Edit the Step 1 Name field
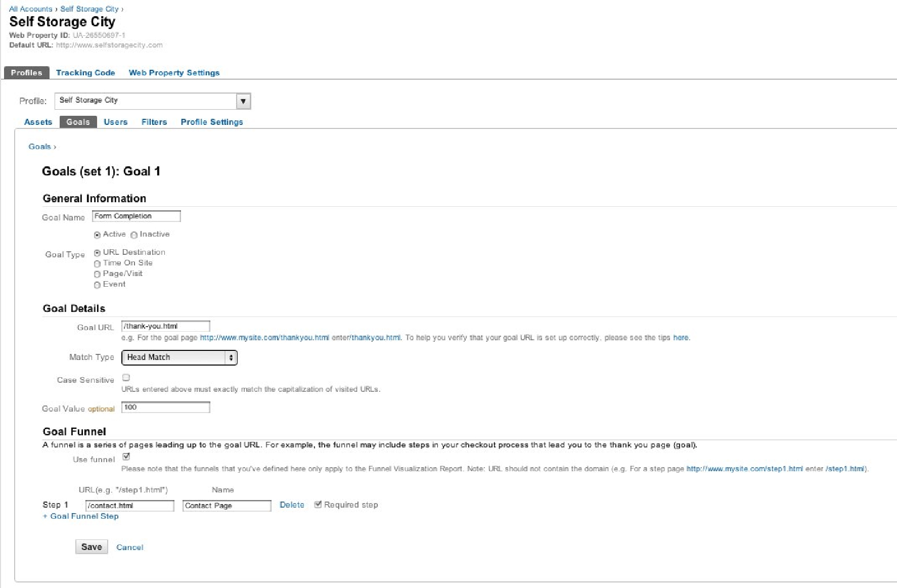The image size is (897, 588). click(x=227, y=506)
